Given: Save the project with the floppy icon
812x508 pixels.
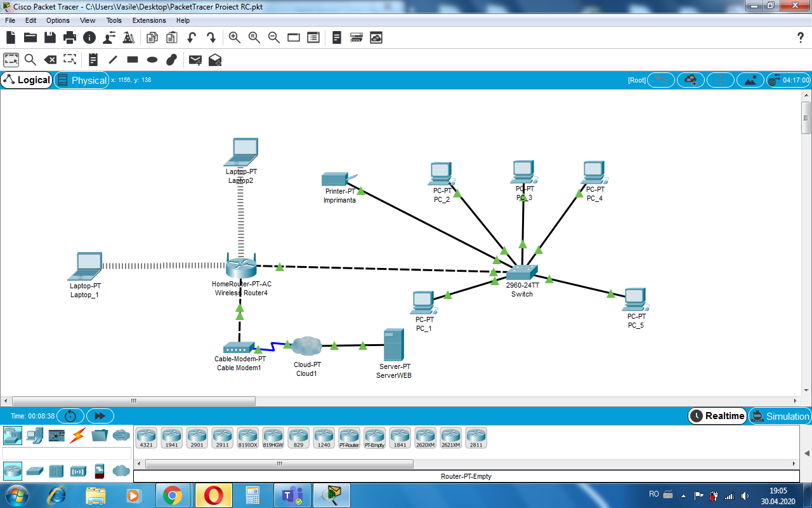Looking at the screenshot, I should (x=50, y=37).
